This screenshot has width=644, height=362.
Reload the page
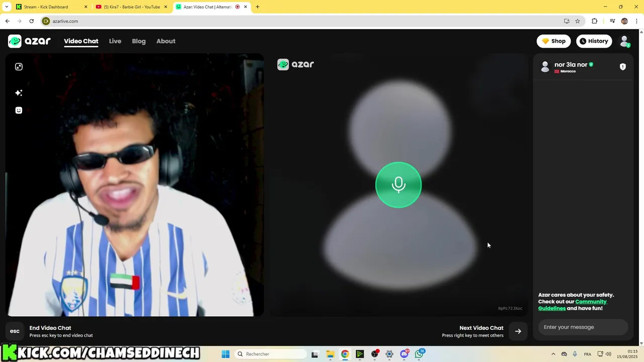[31, 21]
